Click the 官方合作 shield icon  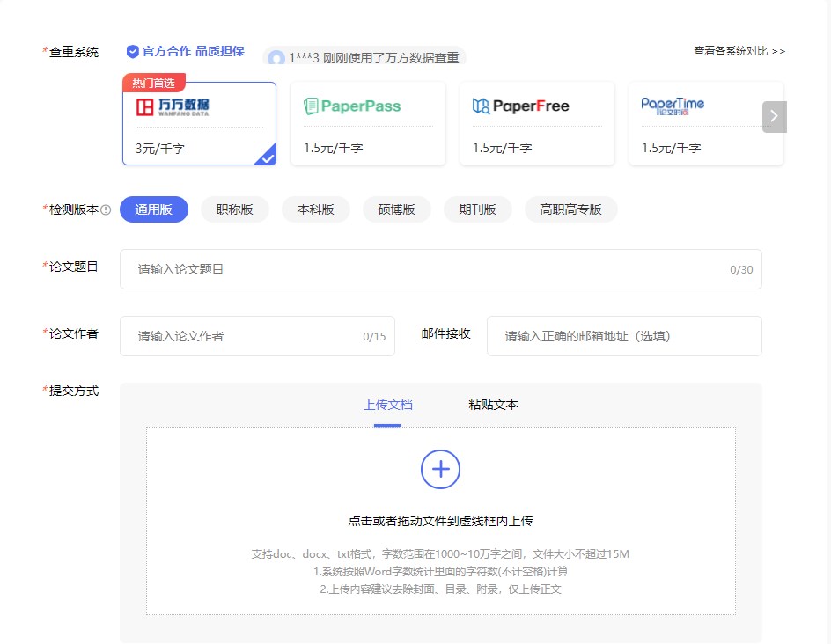pyautogui.click(x=133, y=52)
